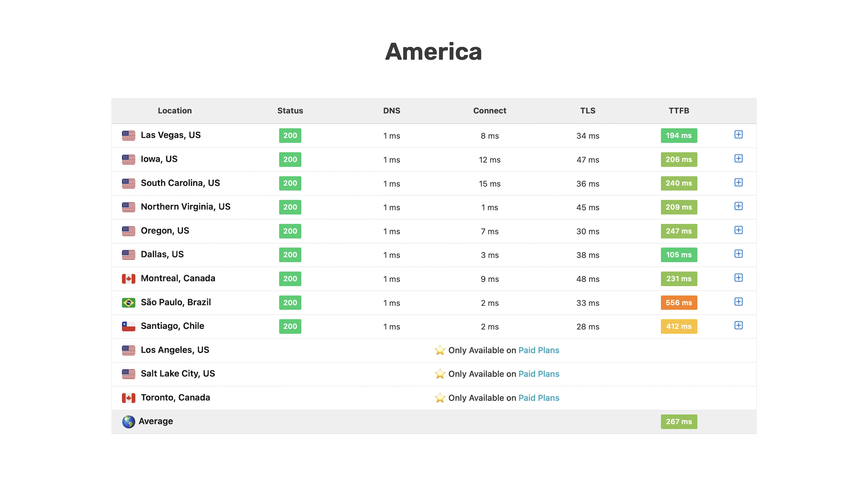
Task: Click the Montreal Canada flag icon
Action: tap(128, 279)
